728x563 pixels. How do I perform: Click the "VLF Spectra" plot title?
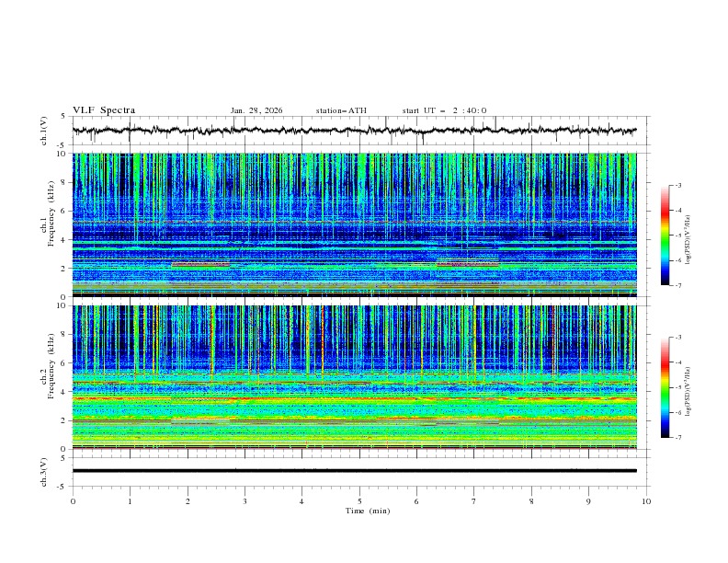[x=104, y=110]
